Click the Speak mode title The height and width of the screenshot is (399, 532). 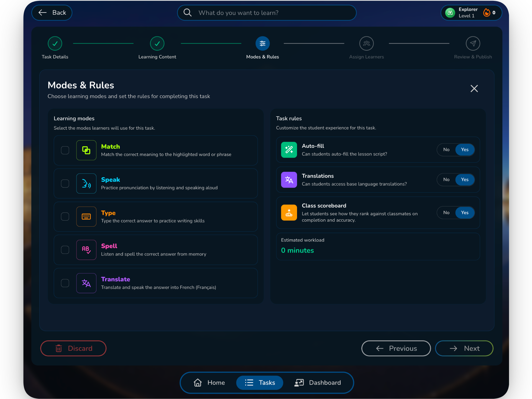click(110, 180)
